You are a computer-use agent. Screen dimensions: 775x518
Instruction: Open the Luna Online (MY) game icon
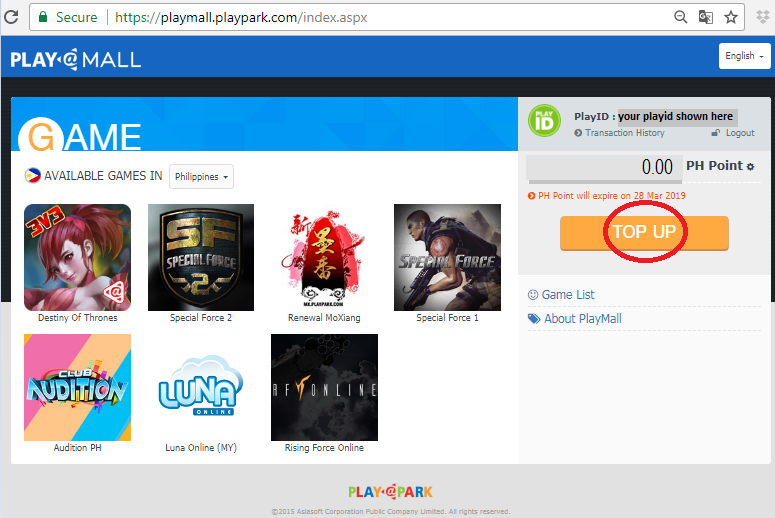pos(200,387)
